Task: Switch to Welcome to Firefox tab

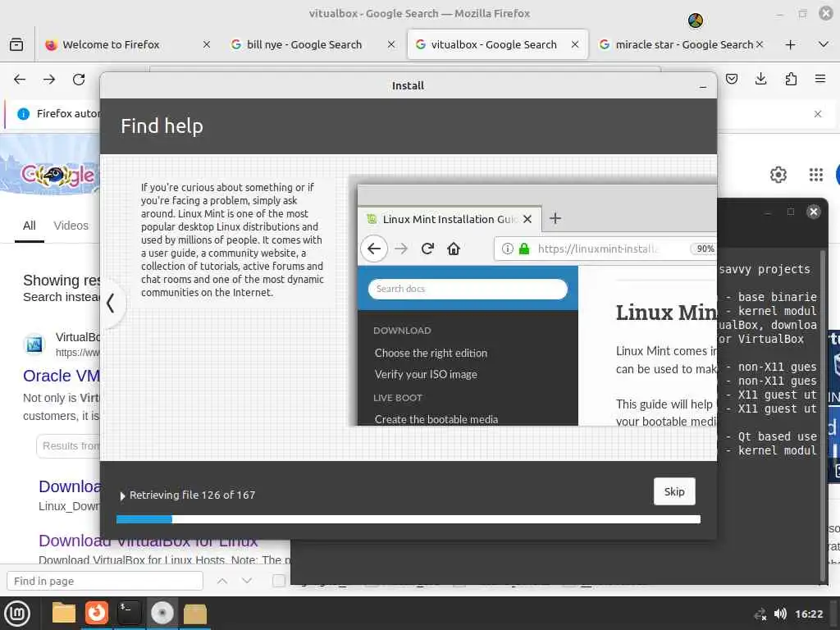Action: [111, 44]
